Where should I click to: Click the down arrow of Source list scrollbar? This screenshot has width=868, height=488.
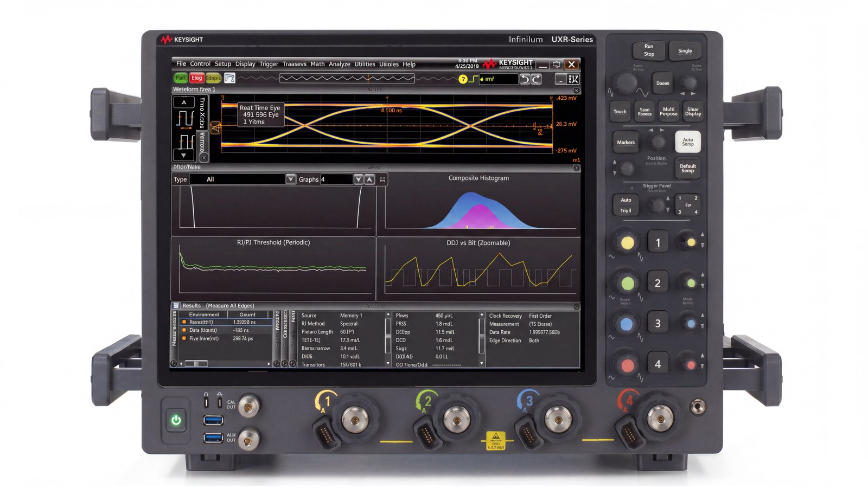pyautogui.click(x=388, y=363)
